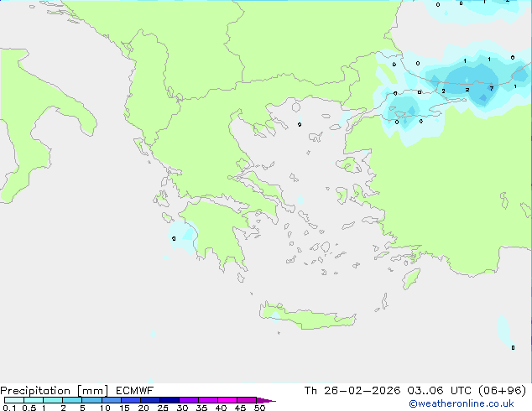The image size is (532, 411).
Task: Click the Peloponnese peninsula on the map
Action: (217, 231)
